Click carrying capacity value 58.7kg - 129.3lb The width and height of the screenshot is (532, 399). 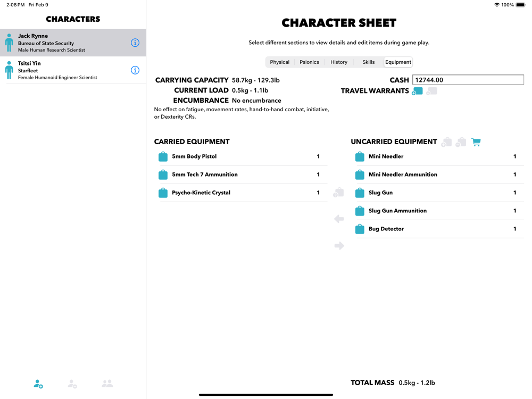pos(256,80)
